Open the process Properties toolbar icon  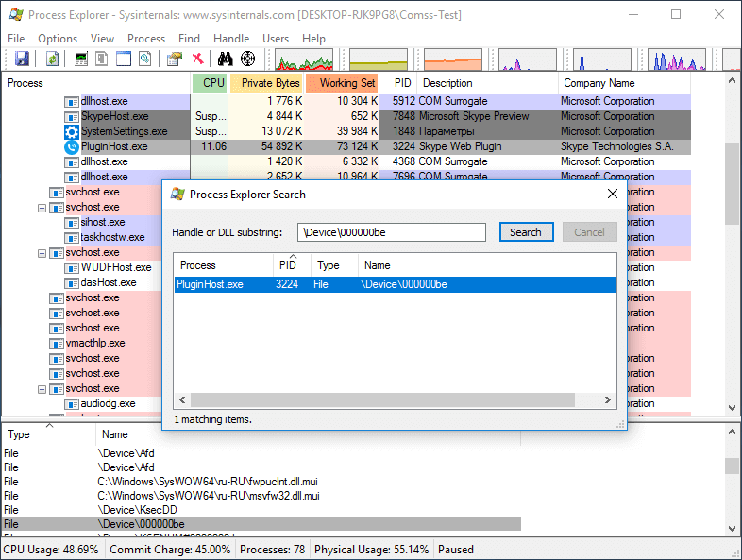tap(174, 59)
